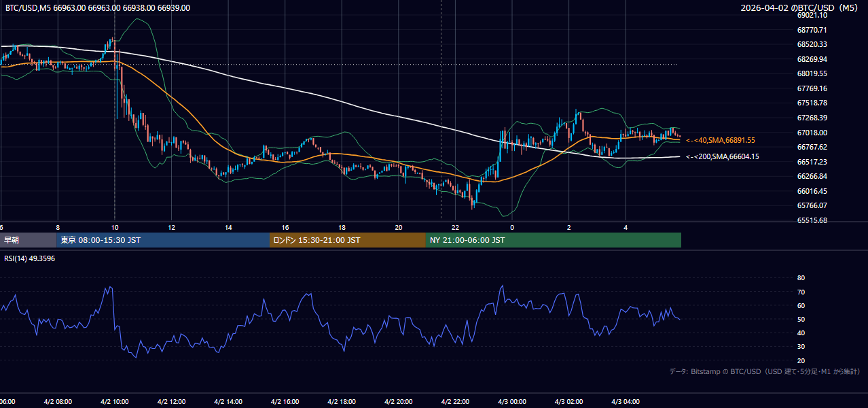Click RSI axis level 40
This screenshot has width=868, height=408.
tap(801, 333)
